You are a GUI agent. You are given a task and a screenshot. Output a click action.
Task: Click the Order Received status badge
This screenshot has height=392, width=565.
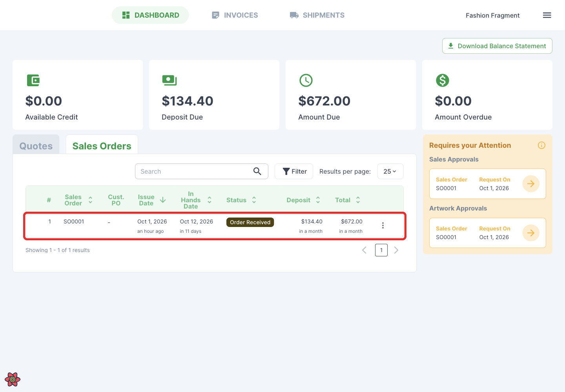pos(250,222)
